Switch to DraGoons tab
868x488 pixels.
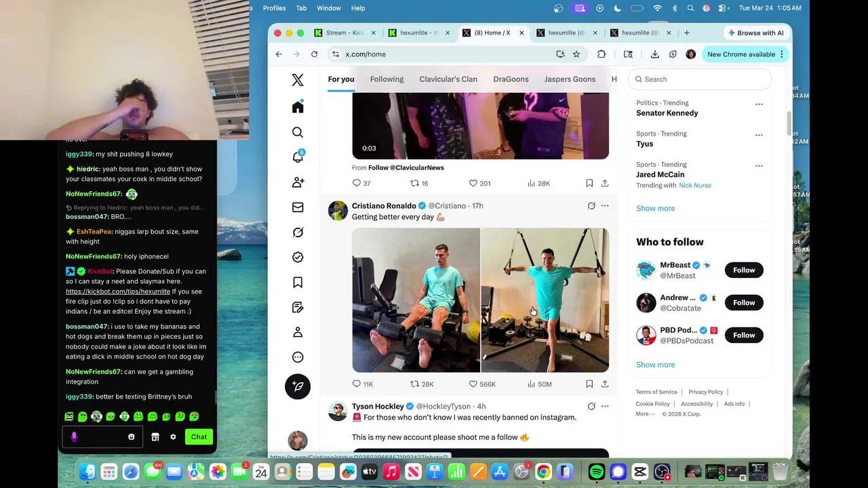(x=511, y=79)
